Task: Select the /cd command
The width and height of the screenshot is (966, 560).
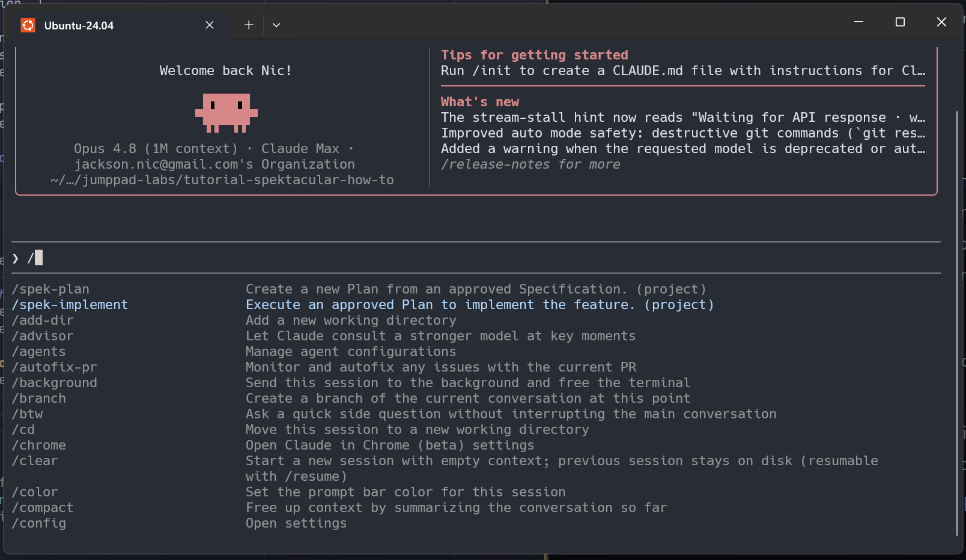Action: (x=23, y=430)
